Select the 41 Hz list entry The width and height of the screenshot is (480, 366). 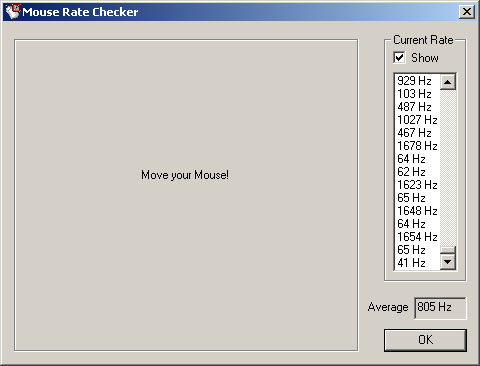418,263
